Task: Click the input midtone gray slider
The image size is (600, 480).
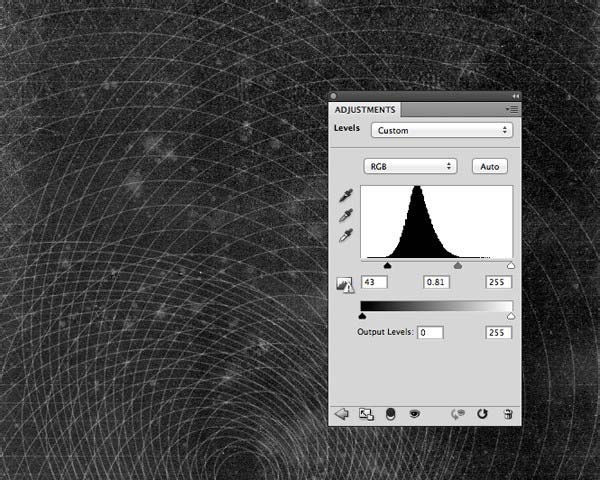Action: 458,265
